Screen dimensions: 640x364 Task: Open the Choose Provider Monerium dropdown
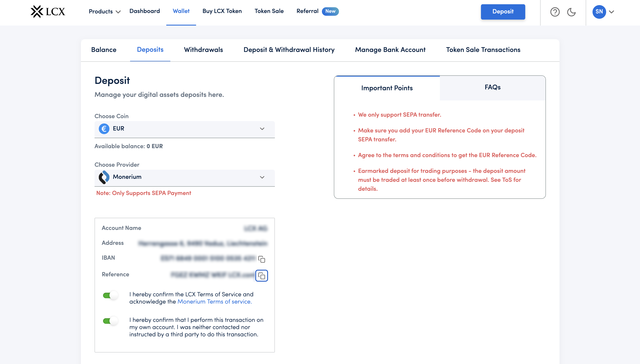tap(185, 178)
